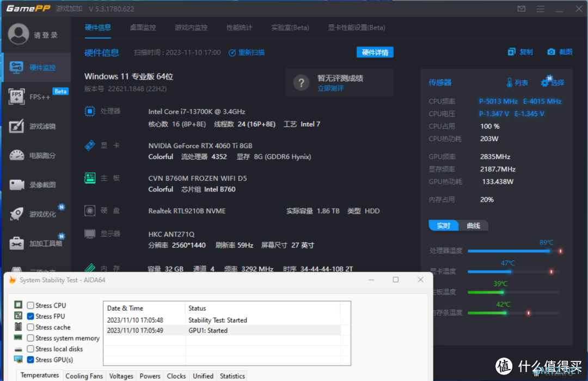Enable the Stress system memory checkbox

coord(30,338)
